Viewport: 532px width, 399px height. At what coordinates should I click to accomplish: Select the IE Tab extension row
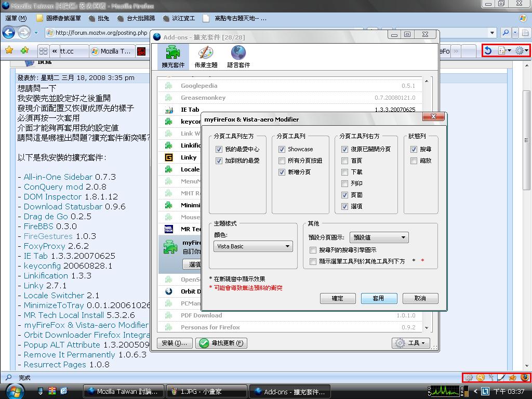pos(290,110)
